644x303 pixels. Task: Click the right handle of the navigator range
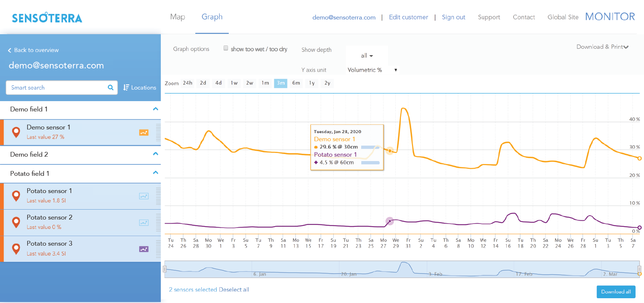[x=639, y=269]
